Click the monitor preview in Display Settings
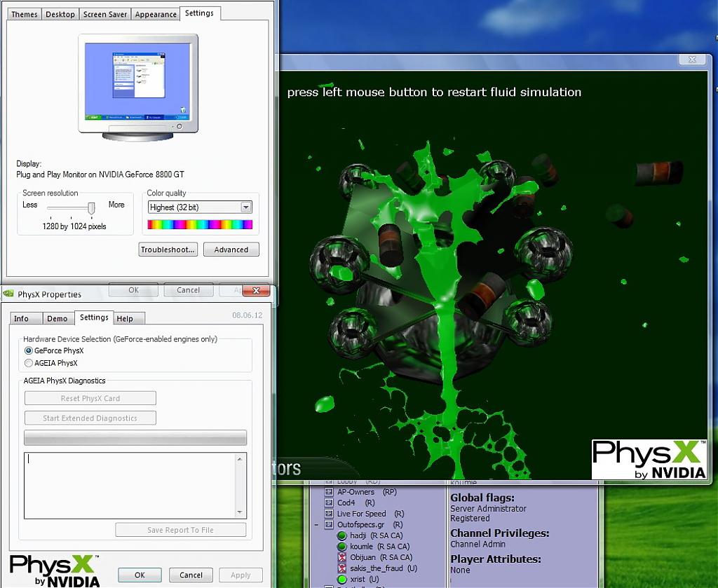This screenshot has height=588, width=718. pyautogui.click(x=138, y=87)
